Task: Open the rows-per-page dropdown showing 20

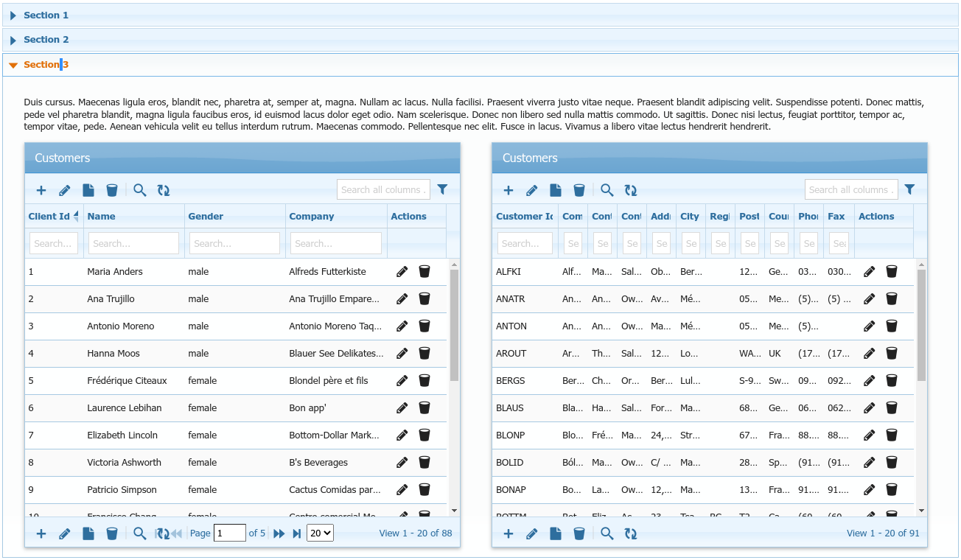Action: (320, 533)
